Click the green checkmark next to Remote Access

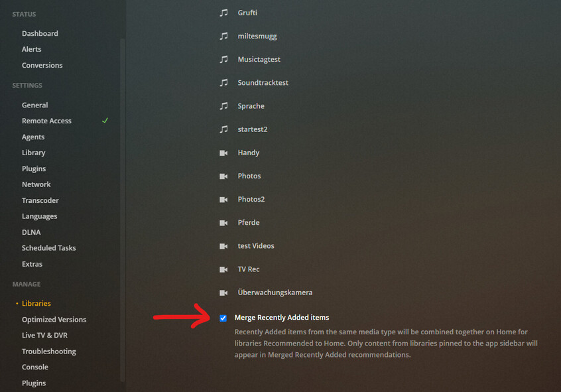[105, 121]
